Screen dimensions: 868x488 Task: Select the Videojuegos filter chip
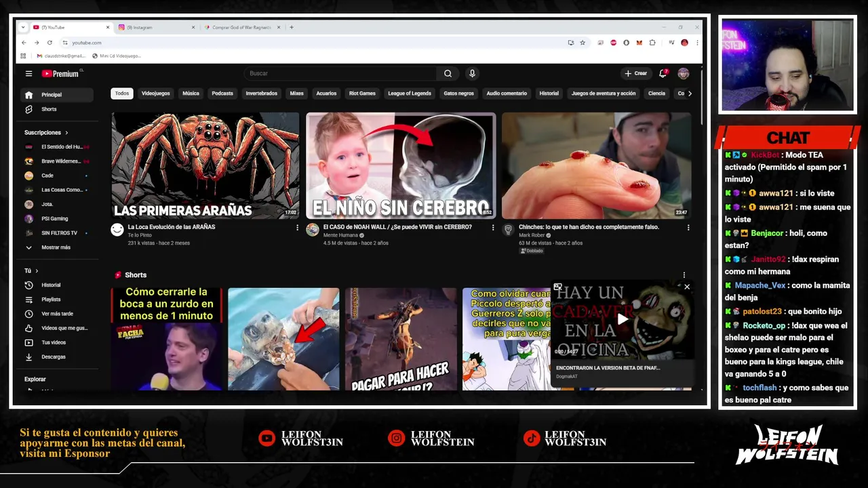(156, 94)
